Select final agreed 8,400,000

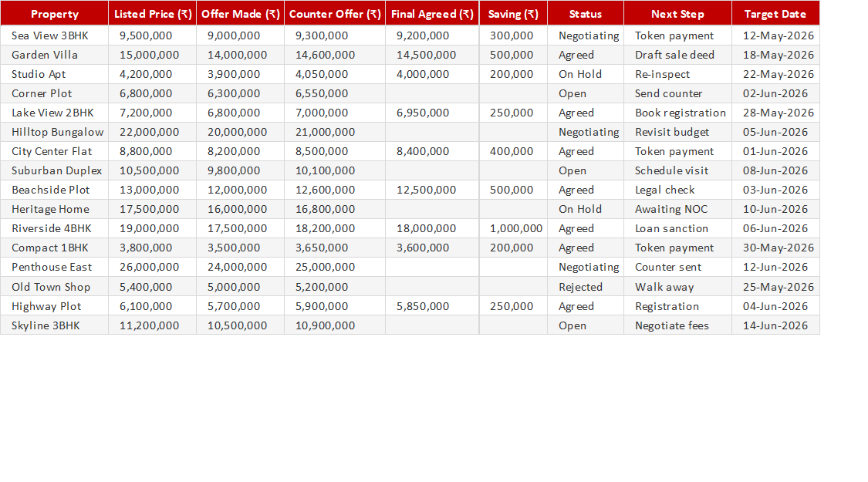[432, 151]
